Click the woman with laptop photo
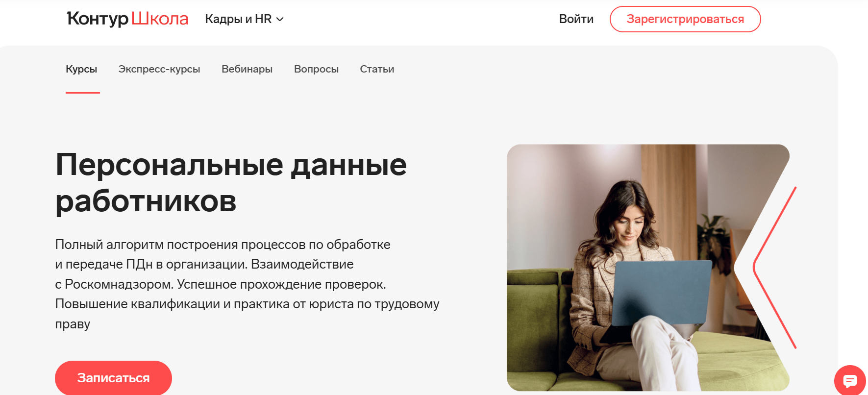868x395 pixels. pyautogui.click(x=648, y=268)
